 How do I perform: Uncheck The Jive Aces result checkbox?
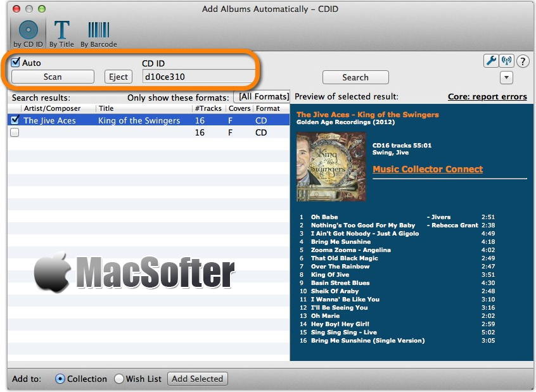[15, 120]
